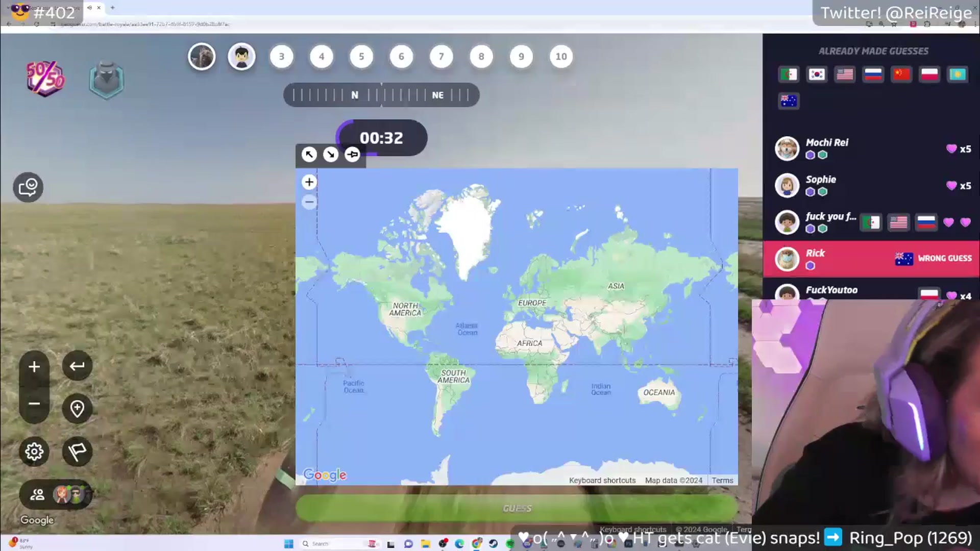Screen dimensions: 980x551
Task: Click the Google logo on the guess map
Action: pyautogui.click(x=325, y=475)
